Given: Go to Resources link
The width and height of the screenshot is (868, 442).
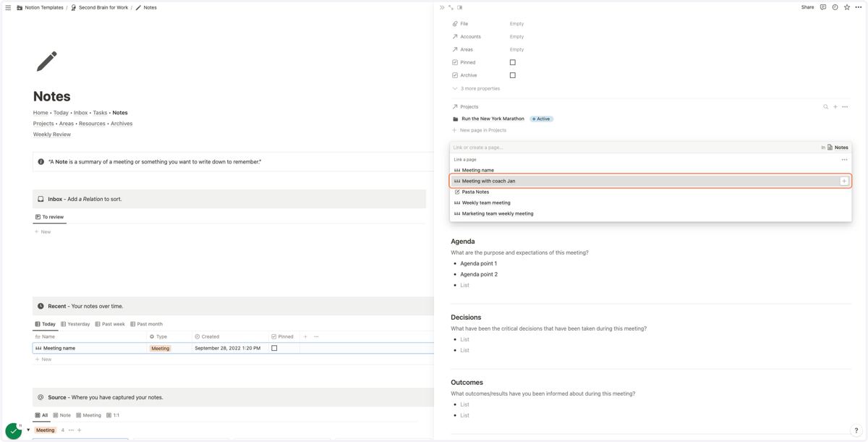Looking at the screenshot, I should pyautogui.click(x=92, y=124).
